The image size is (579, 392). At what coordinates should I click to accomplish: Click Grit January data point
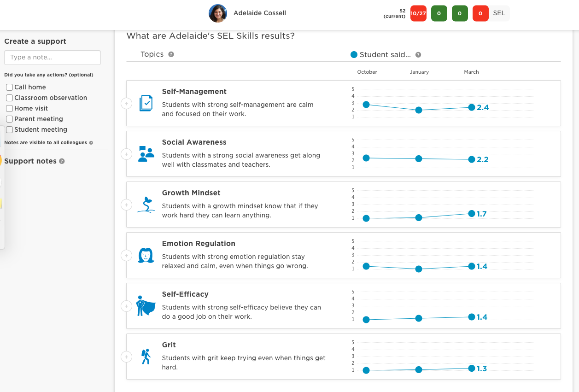click(419, 369)
